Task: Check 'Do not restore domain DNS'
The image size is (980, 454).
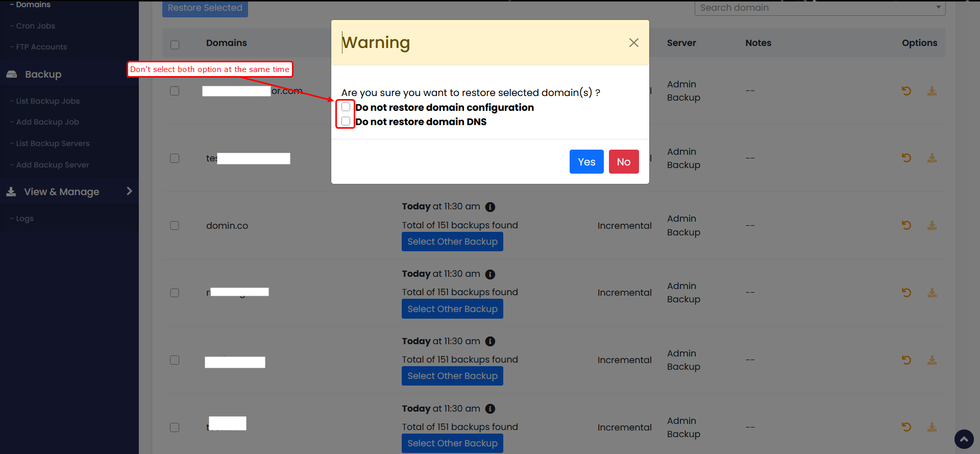Action: pyautogui.click(x=346, y=121)
